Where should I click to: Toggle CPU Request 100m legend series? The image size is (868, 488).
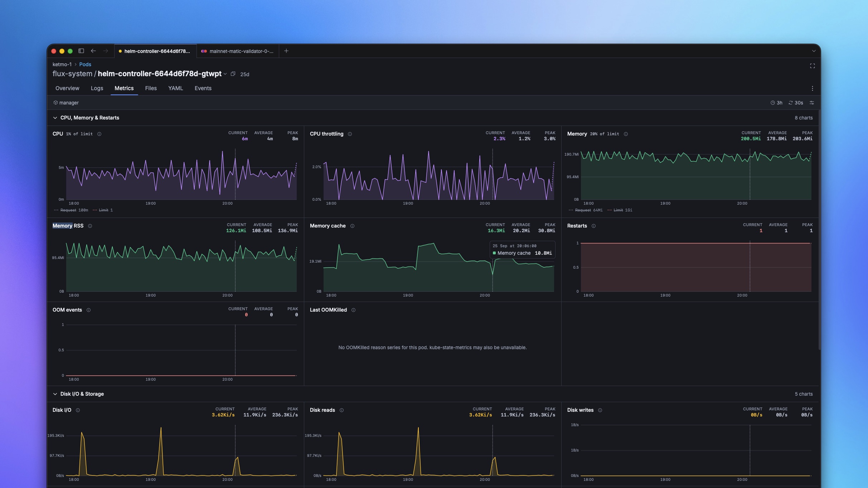pos(71,210)
